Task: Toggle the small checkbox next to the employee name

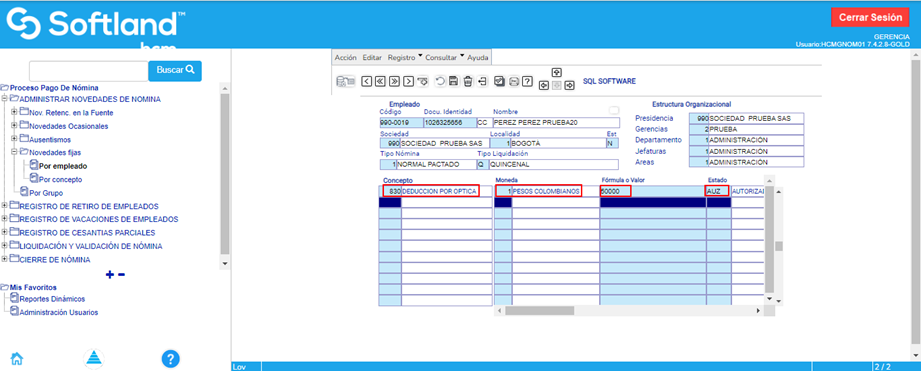Action: point(614,110)
